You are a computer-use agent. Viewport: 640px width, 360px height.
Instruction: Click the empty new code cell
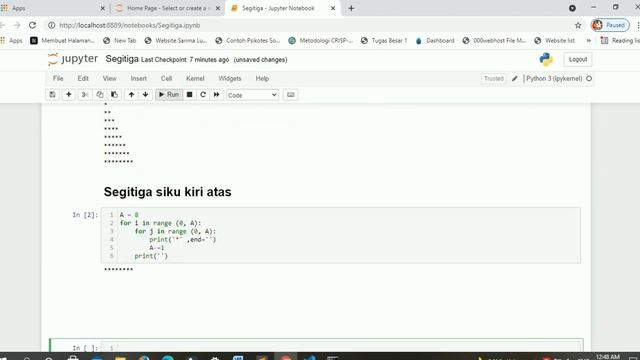341,347
